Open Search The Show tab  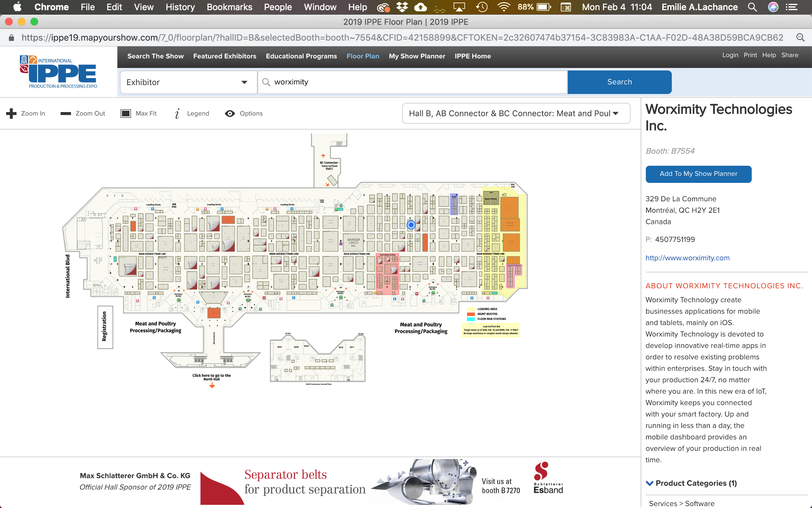[x=155, y=56]
